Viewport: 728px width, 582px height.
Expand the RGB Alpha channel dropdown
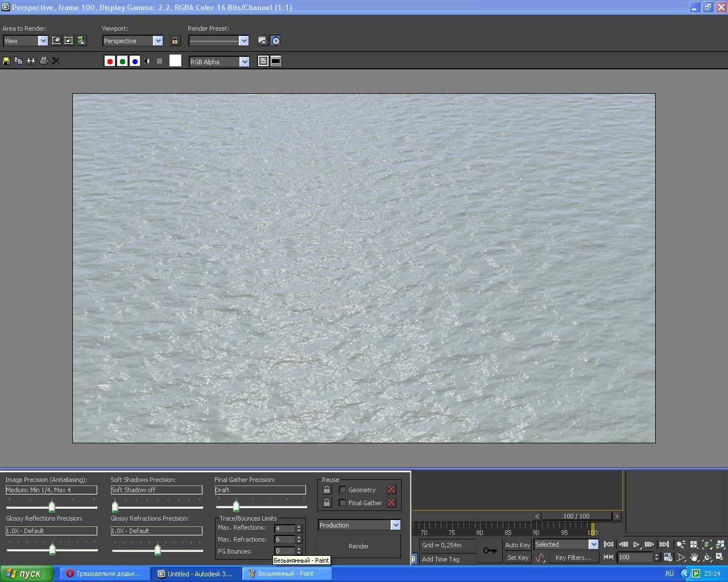pos(244,61)
